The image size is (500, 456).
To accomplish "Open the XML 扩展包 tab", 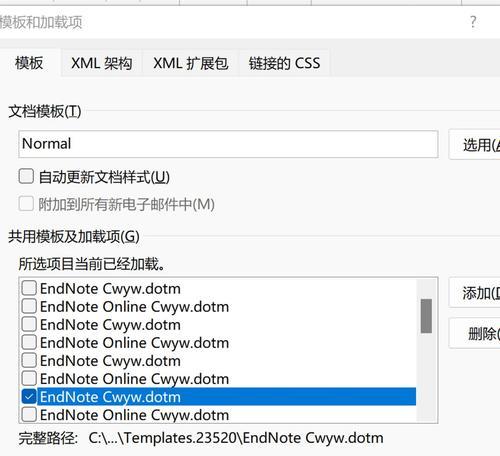I will [191, 63].
